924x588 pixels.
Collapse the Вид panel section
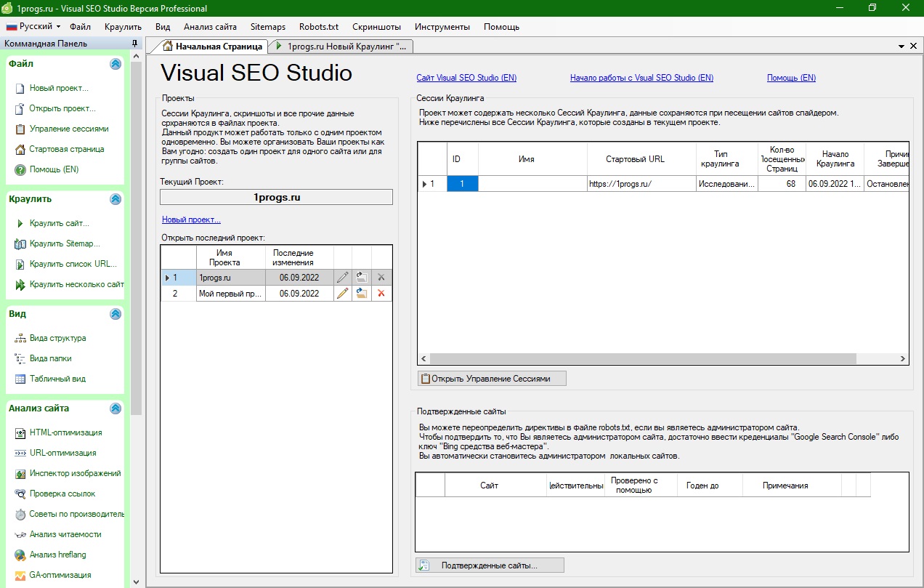(x=115, y=314)
